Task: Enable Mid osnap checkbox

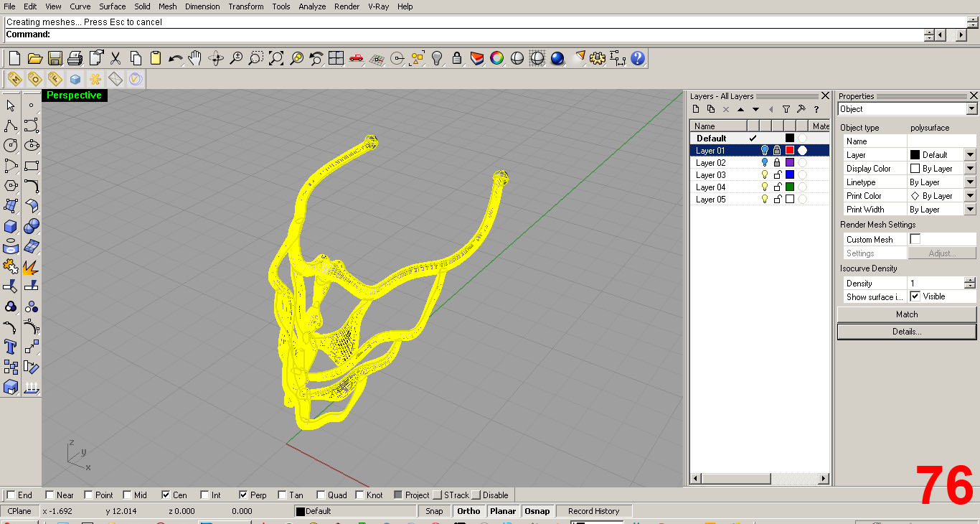Action: (127, 495)
